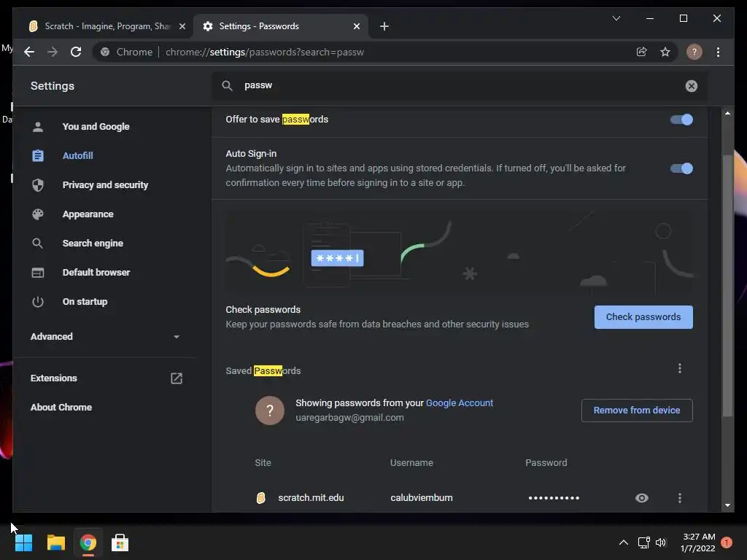The width and height of the screenshot is (747, 560).
Task: Select Default browser section
Action: (x=96, y=273)
